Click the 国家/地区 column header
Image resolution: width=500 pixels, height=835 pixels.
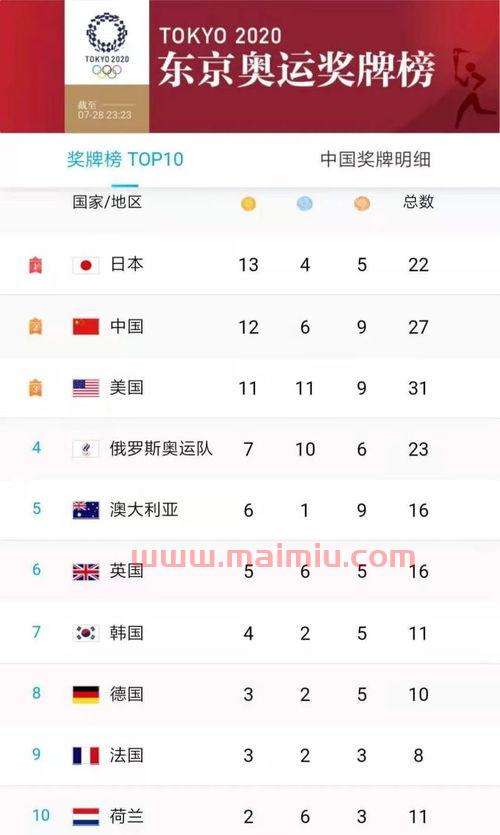(x=107, y=202)
